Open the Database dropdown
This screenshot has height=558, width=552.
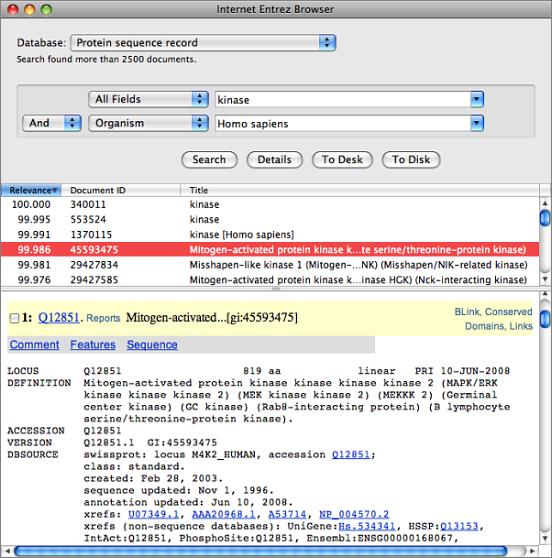point(203,43)
